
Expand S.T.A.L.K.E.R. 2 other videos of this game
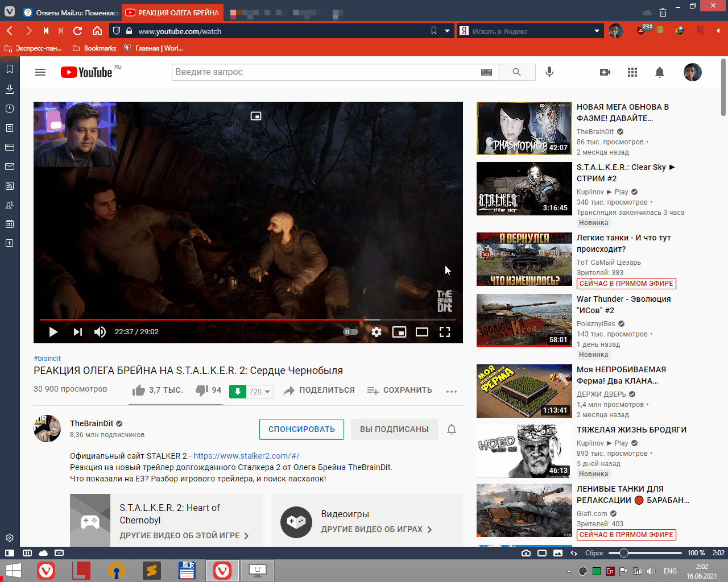184,536
